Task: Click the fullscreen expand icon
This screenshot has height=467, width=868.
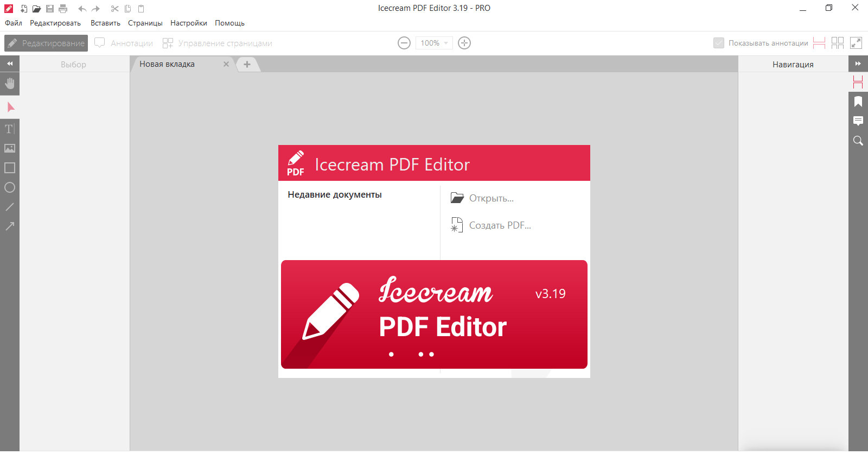Action: pos(856,43)
